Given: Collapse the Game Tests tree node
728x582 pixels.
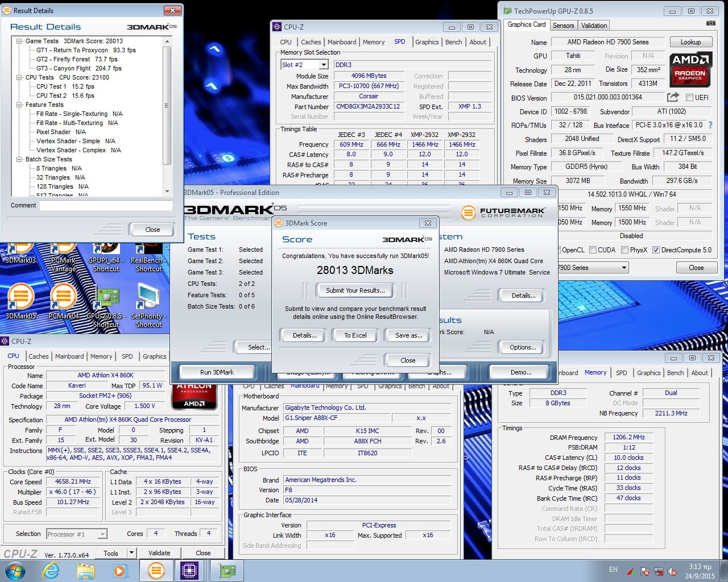Looking at the screenshot, I should [19, 41].
